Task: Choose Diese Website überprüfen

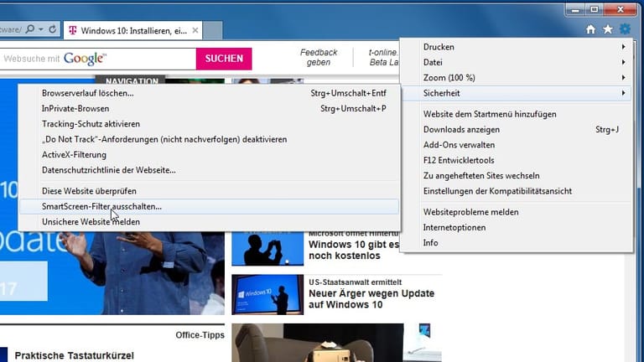Action: 209,191
